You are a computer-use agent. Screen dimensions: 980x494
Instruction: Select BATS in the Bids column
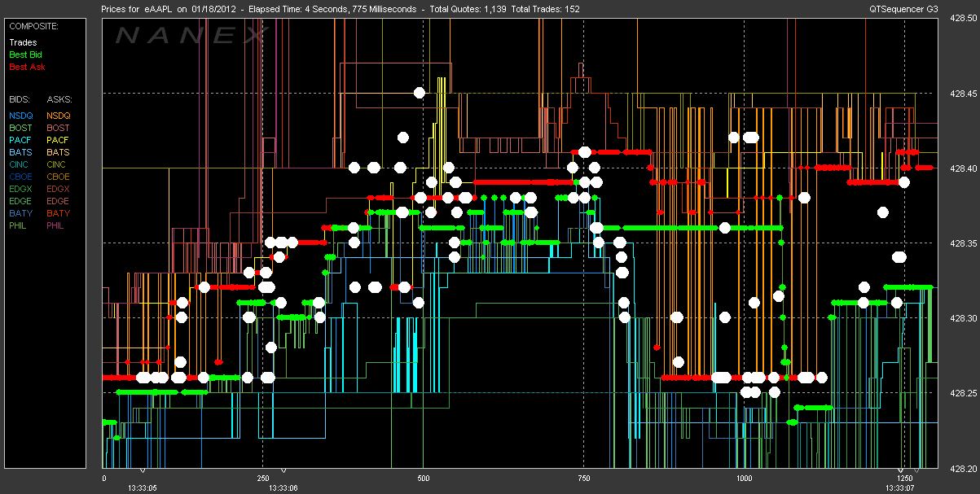pos(20,152)
